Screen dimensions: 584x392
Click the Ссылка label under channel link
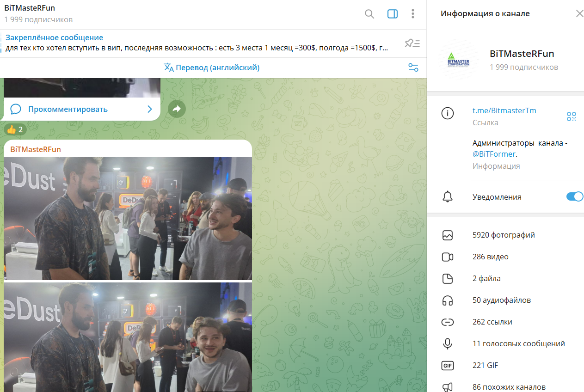[486, 123]
